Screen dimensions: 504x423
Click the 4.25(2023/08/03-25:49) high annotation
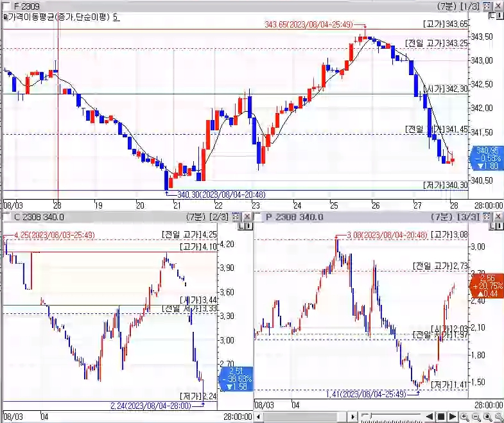pyautogui.click(x=55, y=235)
